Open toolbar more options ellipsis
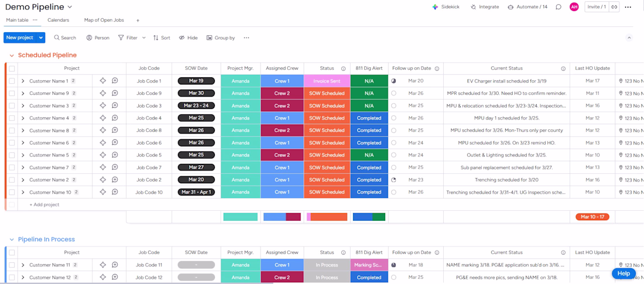 (246, 38)
